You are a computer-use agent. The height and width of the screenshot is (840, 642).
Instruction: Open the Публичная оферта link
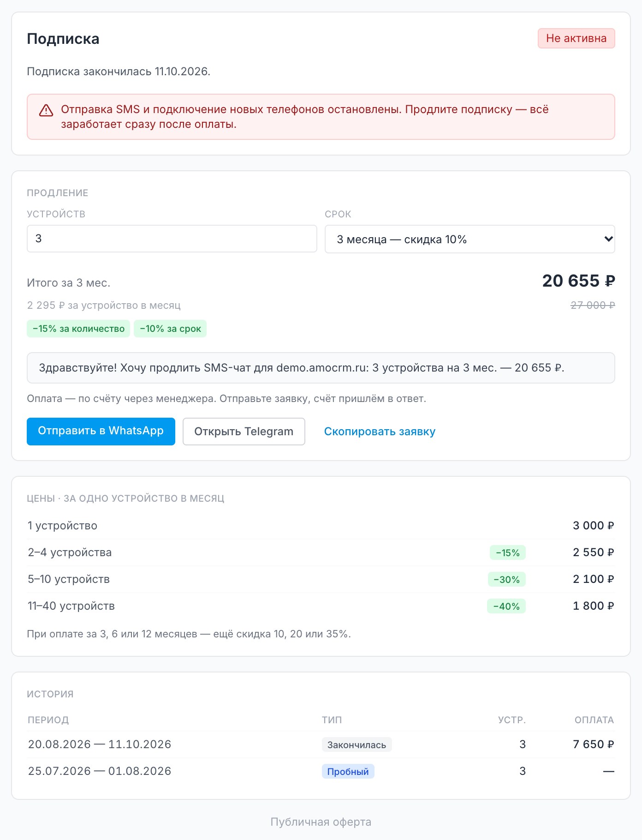point(321,822)
